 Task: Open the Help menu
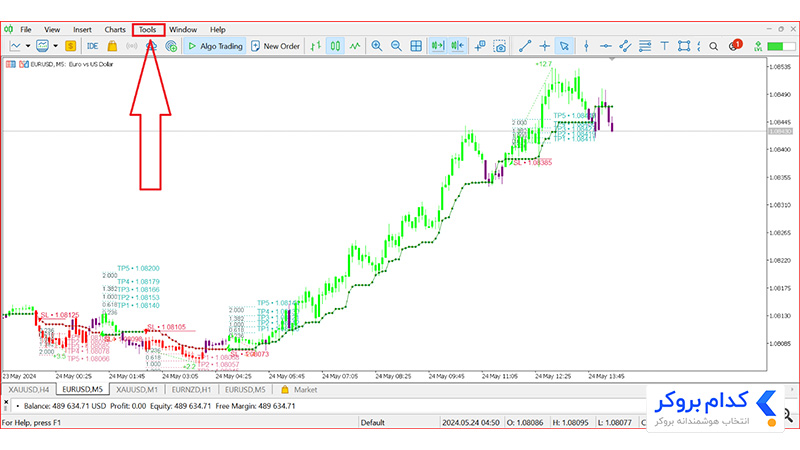217,30
